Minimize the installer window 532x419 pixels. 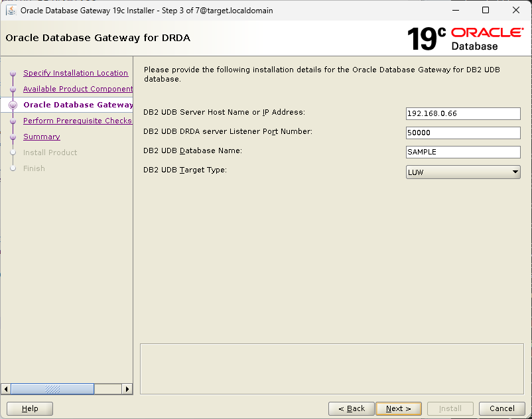point(456,10)
